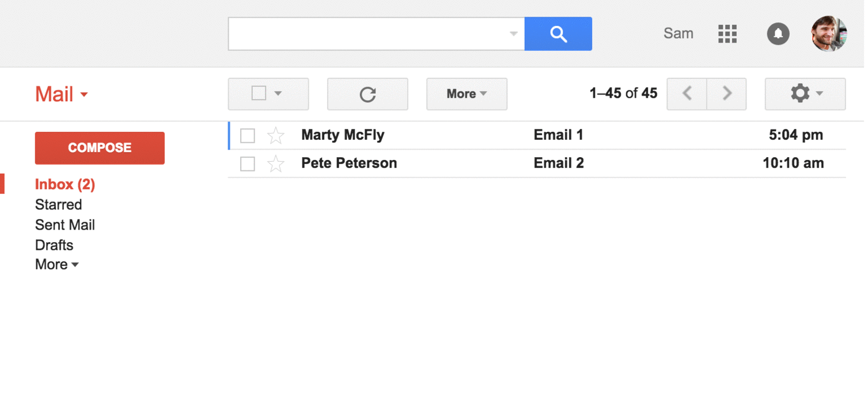This screenshot has height=400, width=868.
Task: Open the Starred folder
Action: click(x=58, y=205)
